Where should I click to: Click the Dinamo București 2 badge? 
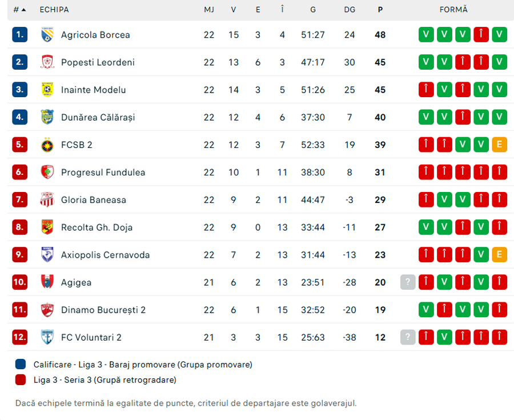click(47, 310)
